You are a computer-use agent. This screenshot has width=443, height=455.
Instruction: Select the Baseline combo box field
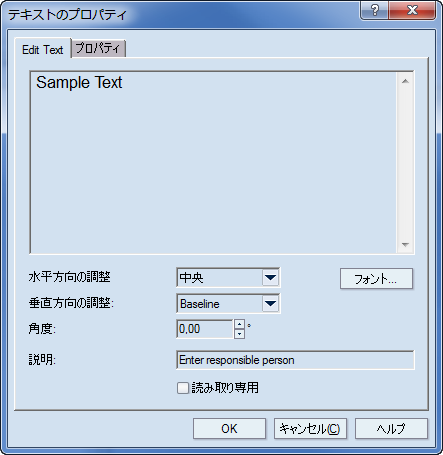tap(228, 303)
